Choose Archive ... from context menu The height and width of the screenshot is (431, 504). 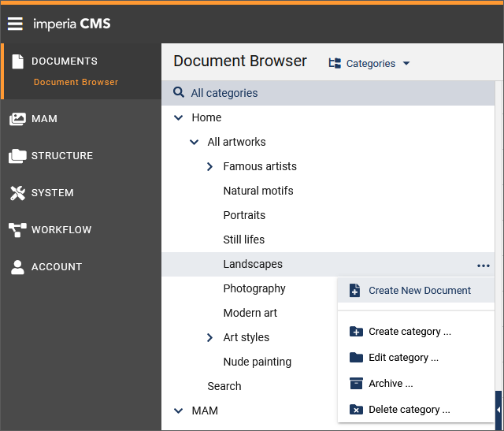(416, 384)
